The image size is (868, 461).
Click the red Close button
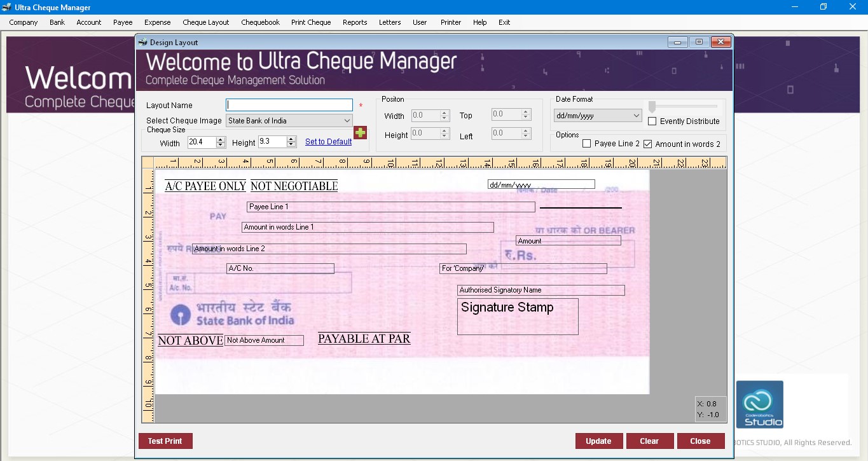click(700, 441)
